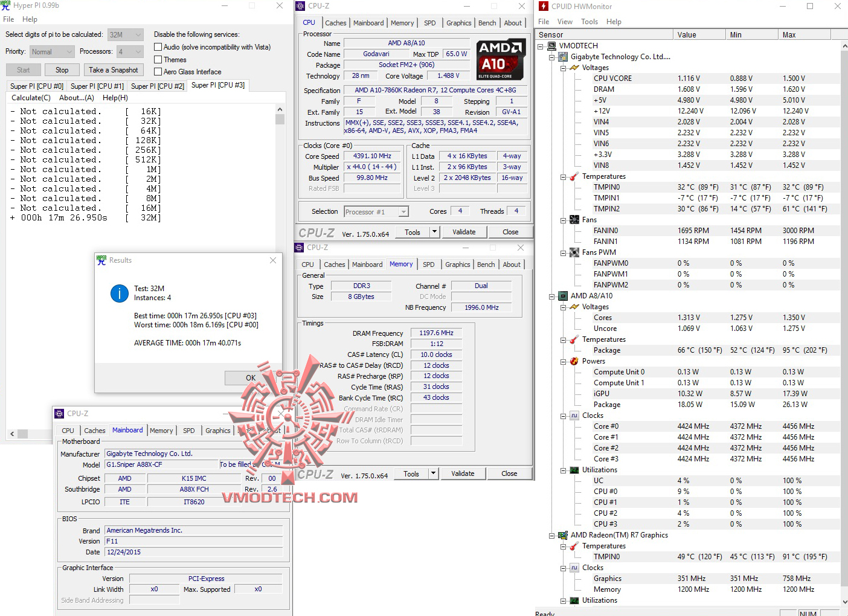Click the CPU-Z icon in Memory window title

(299, 248)
